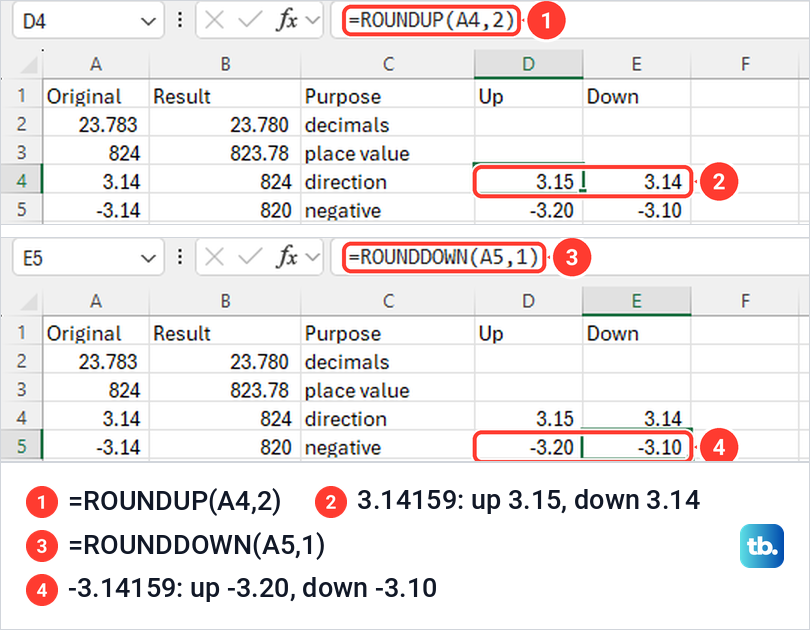The image size is (810, 630).
Task: Click cell 23.783 in the upper sheet
Action: pos(96,124)
